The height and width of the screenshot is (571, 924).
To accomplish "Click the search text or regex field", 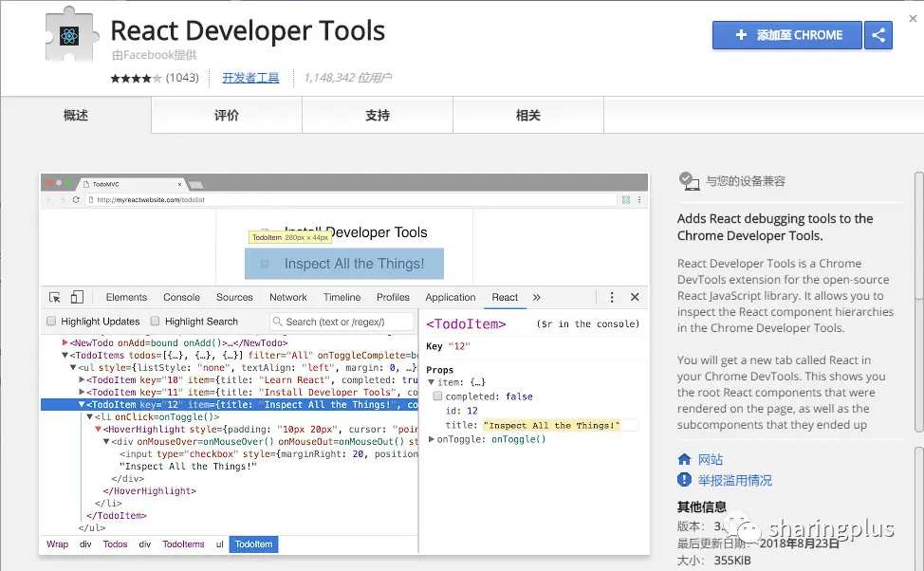I will coord(342,322).
